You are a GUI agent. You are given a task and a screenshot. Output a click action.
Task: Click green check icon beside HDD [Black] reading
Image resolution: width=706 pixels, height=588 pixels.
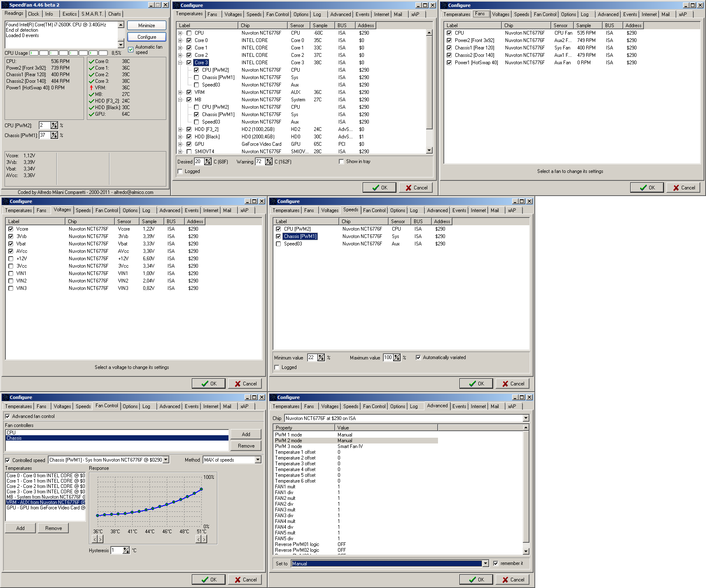tap(91, 107)
